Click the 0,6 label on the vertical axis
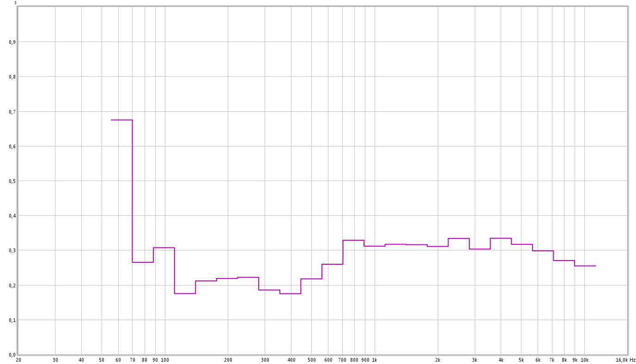Screen dimensions: 636x364 tap(12, 146)
